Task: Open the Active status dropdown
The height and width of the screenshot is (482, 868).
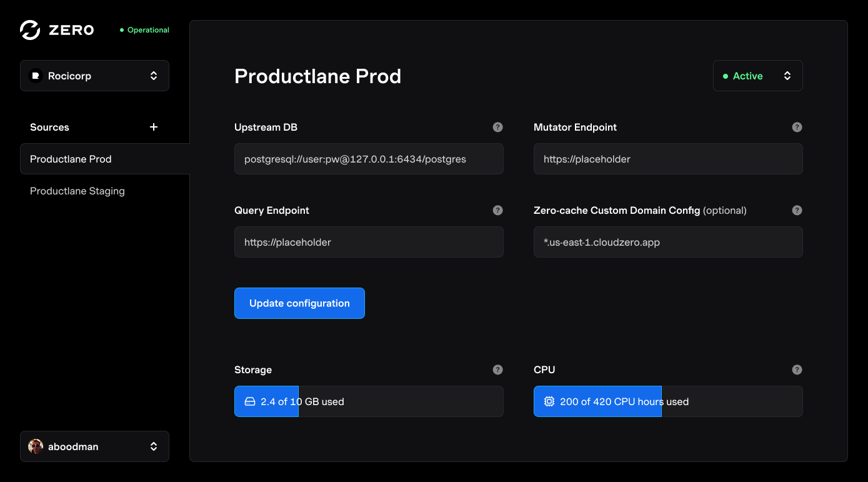Action: (757, 75)
